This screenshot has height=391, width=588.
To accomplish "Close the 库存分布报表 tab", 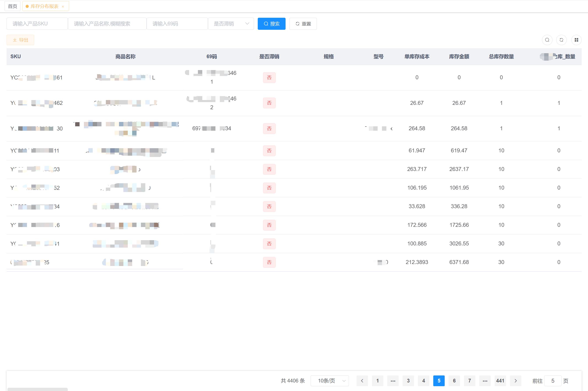I will click(63, 7).
